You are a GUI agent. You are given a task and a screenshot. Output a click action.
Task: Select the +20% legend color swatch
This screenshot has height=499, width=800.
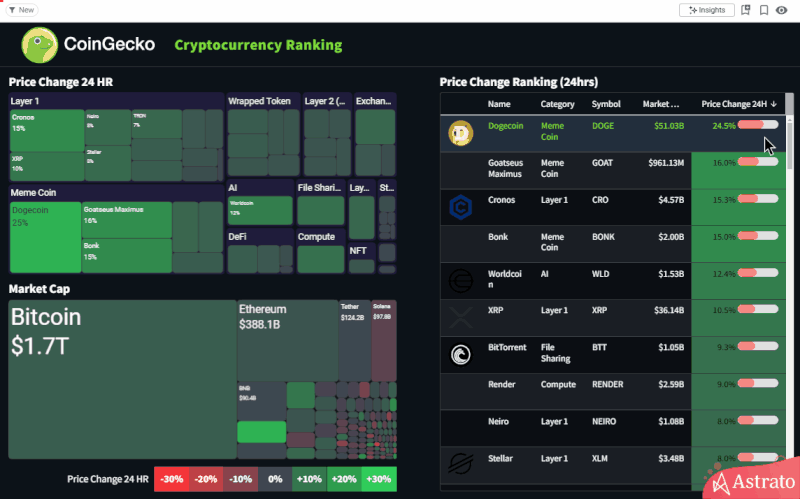click(344, 479)
